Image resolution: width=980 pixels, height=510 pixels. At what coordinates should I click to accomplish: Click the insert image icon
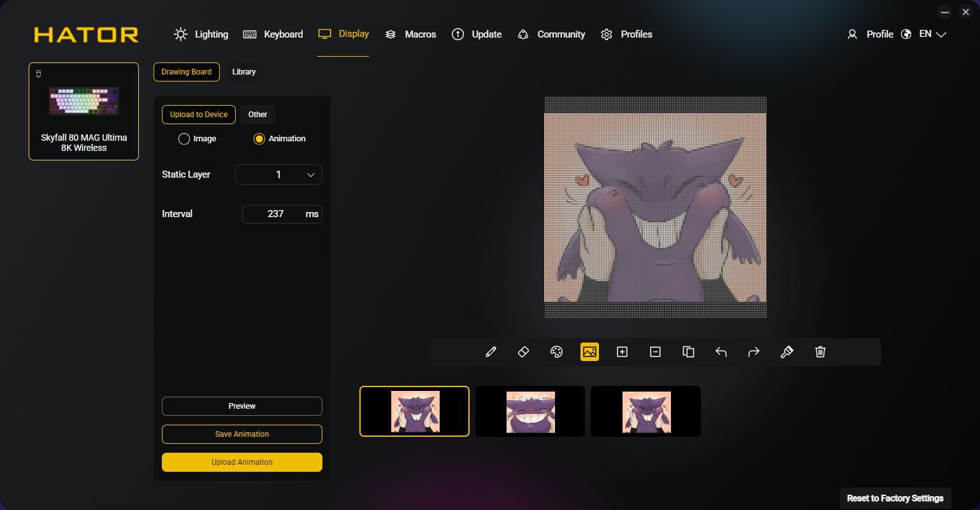pos(589,352)
